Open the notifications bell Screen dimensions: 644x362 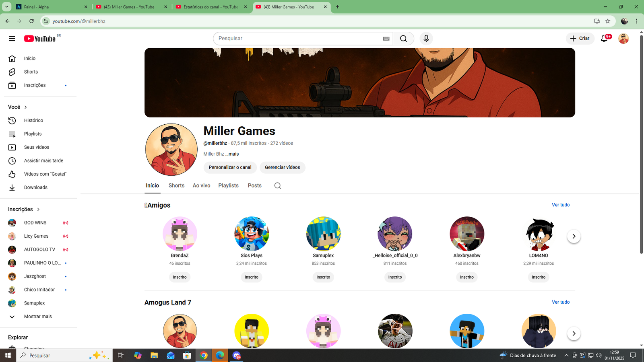[x=604, y=39]
